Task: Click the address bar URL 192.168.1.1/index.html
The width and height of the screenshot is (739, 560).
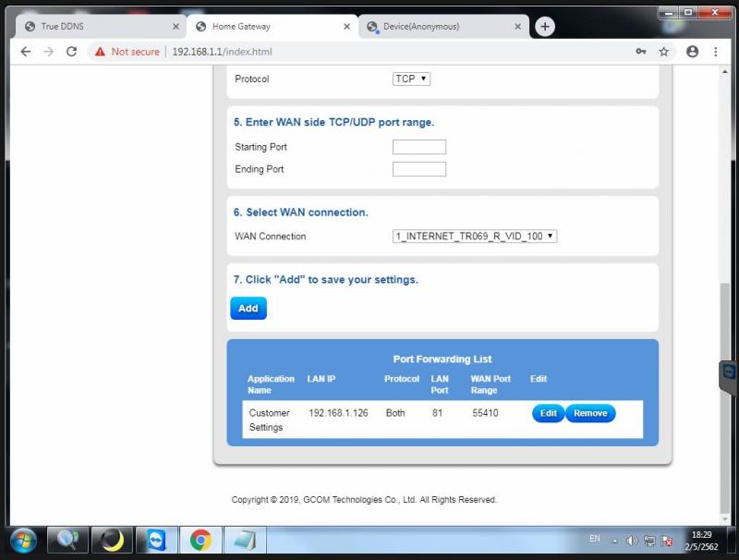Action: [x=222, y=52]
